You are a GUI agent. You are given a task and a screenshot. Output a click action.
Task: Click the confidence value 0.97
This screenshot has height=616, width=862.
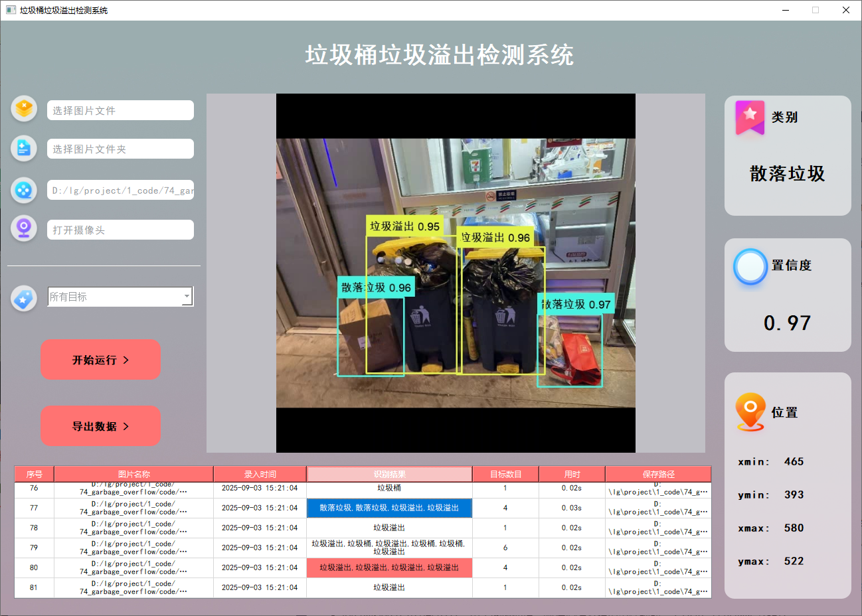(x=788, y=323)
